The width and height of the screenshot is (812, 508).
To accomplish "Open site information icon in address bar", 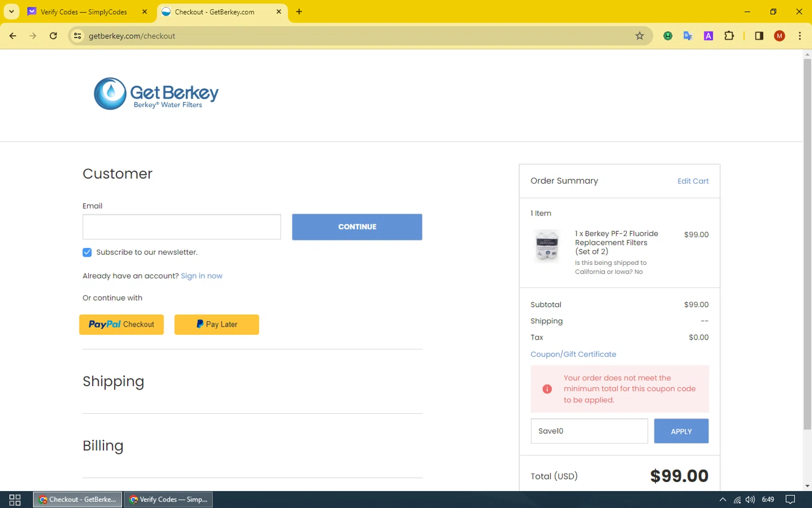I will (77, 36).
